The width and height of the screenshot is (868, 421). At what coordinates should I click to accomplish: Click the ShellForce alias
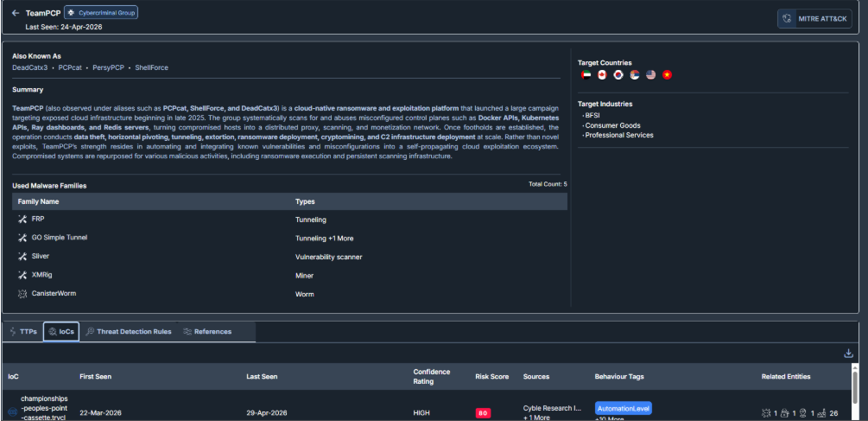point(152,67)
